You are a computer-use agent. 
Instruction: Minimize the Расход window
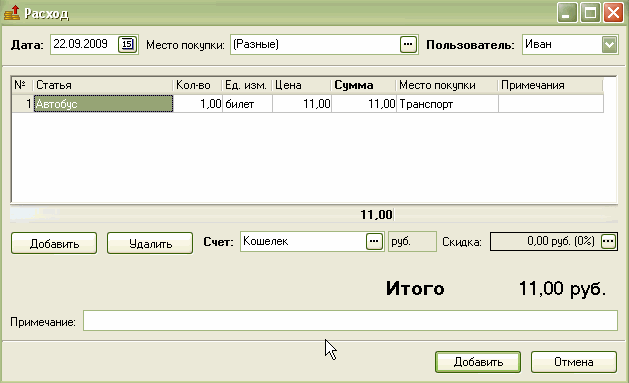pyautogui.click(x=567, y=13)
